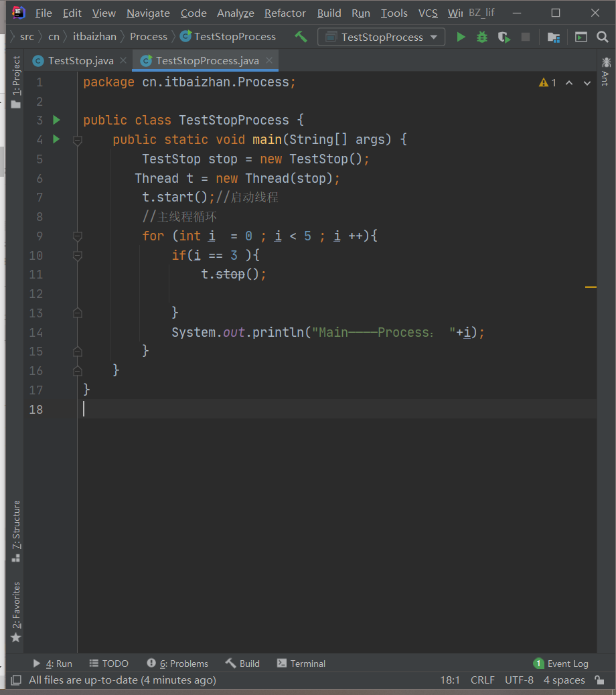
Task: Open the Analyze menu
Action: point(235,13)
